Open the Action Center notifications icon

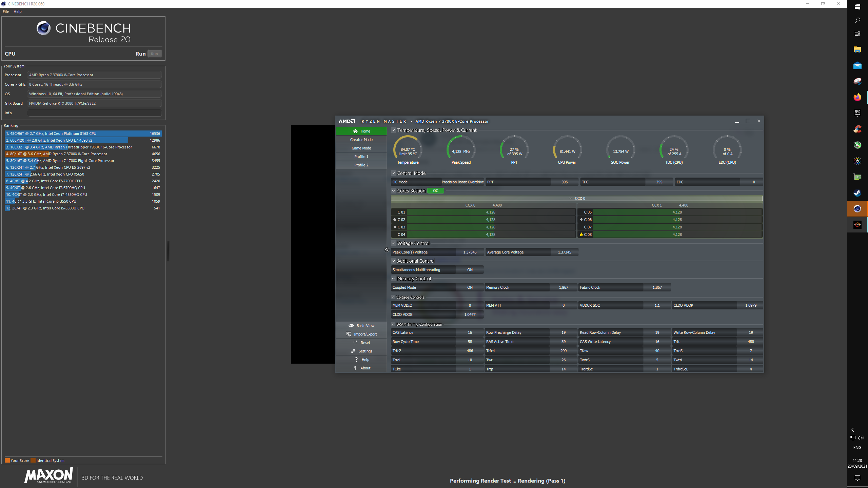click(857, 478)
